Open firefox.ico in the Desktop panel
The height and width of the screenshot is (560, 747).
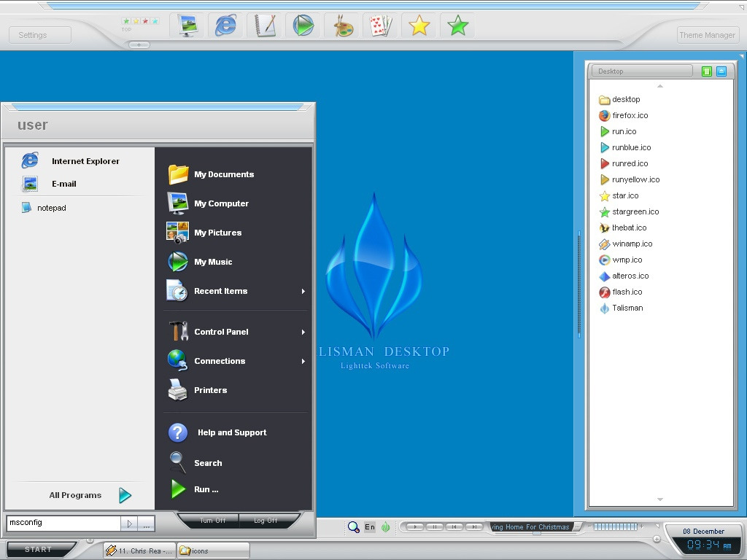(x=630, y=115)
